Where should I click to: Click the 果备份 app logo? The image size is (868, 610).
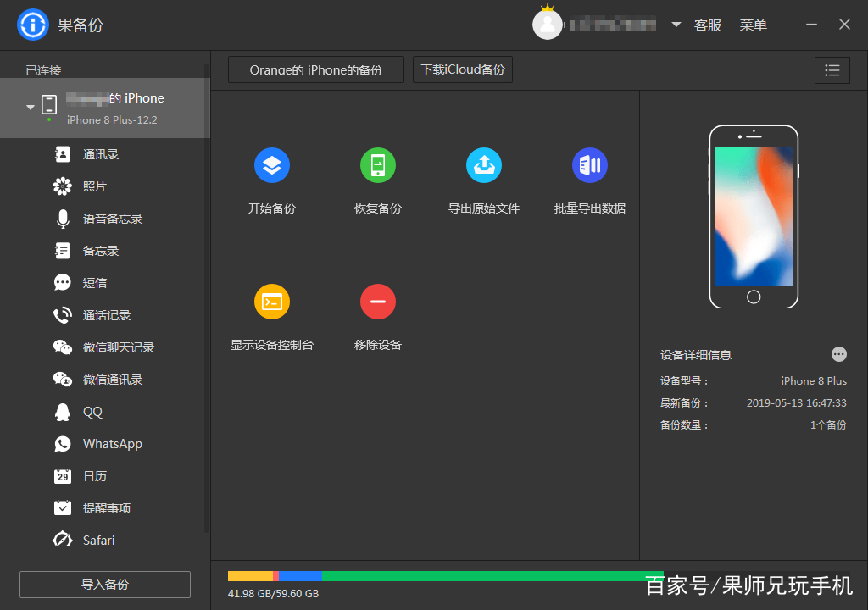[33, 25]
